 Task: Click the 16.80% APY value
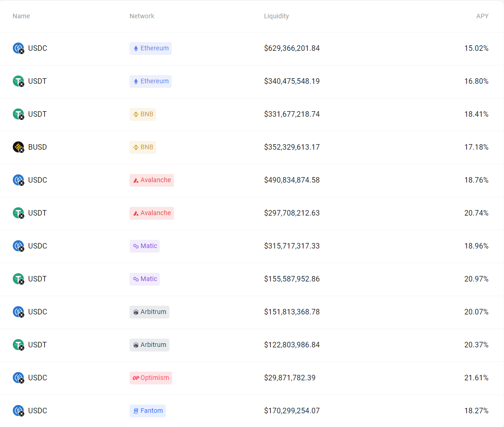click(x=477, y=81)
